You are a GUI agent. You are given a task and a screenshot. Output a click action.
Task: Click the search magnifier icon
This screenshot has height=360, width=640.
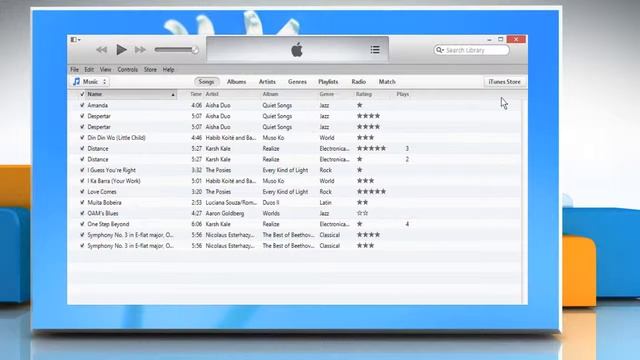pos(440,50)
